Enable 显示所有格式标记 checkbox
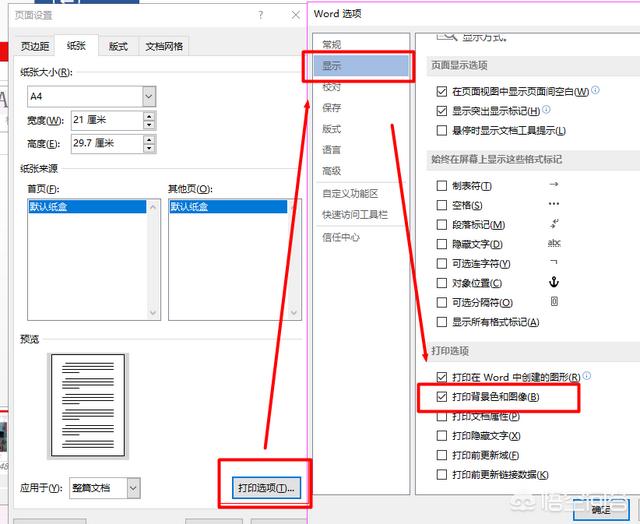Screen dimensions: 640x524 [442, 322]
